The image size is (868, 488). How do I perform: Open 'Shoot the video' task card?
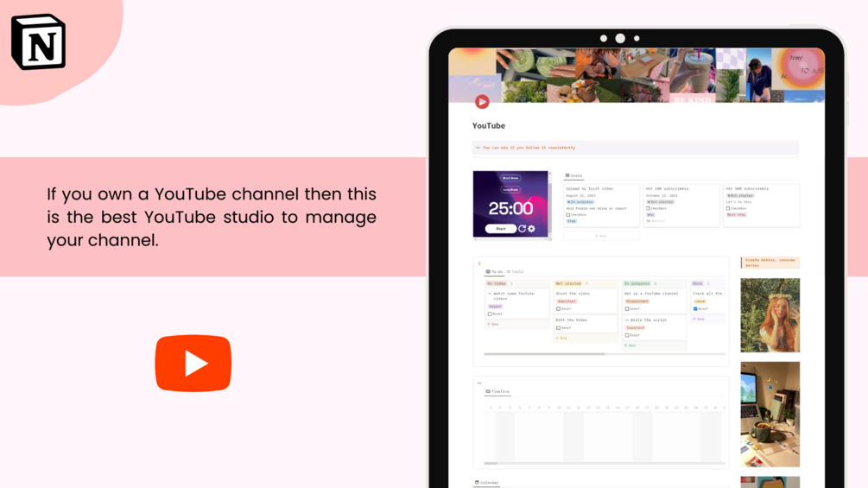coord(586,301)
